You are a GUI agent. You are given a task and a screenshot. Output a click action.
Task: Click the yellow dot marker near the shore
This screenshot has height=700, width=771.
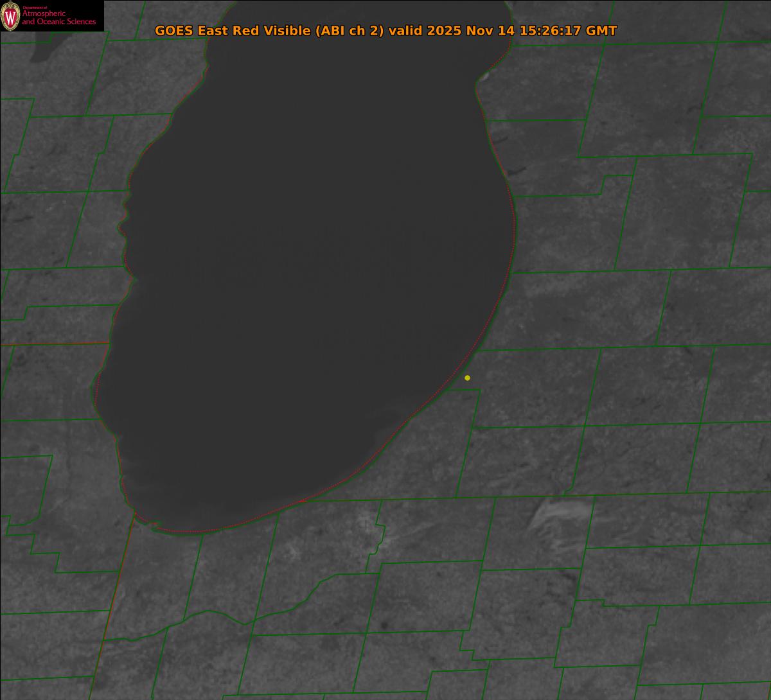(467, 378)
